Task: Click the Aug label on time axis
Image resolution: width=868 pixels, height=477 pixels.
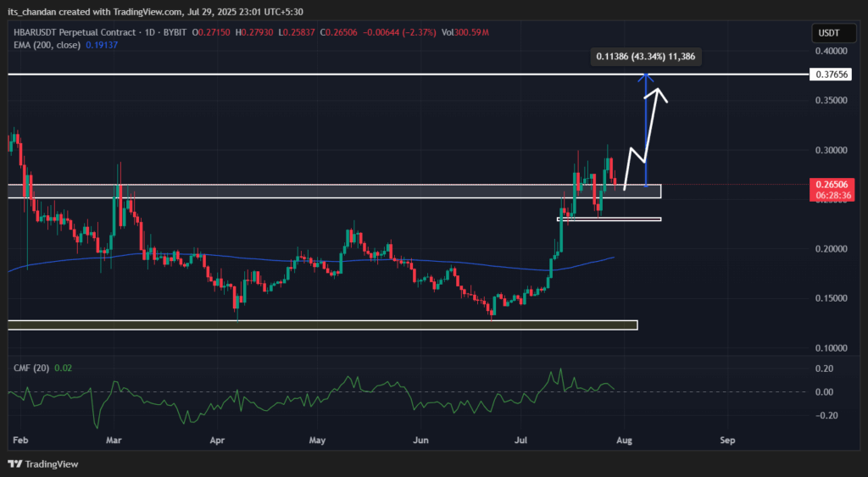Action: pyautogui.click(x=625, y=441)
